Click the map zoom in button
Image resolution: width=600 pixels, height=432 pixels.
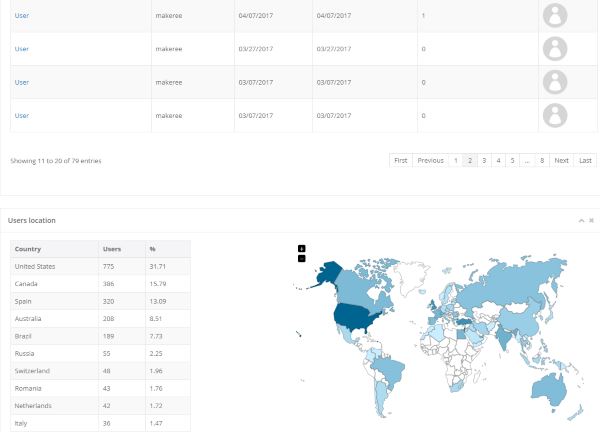pos(302,248)
